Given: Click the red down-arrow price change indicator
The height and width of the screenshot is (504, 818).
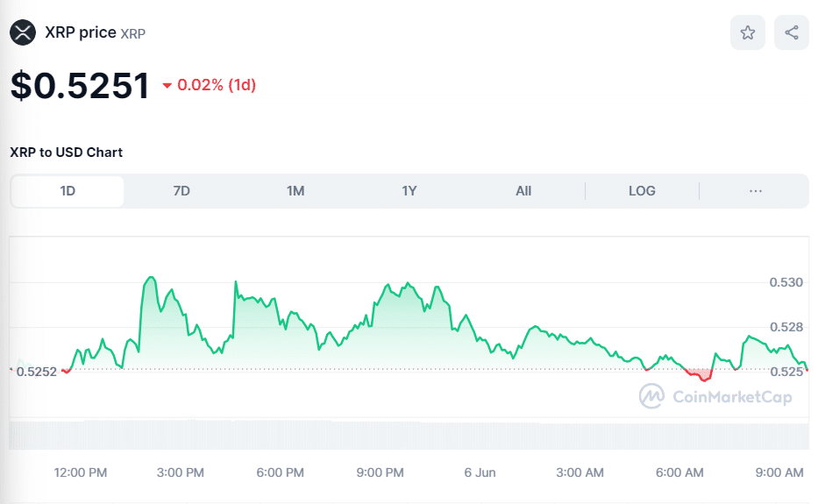Looking at the screenshot, I should [167, 86].
